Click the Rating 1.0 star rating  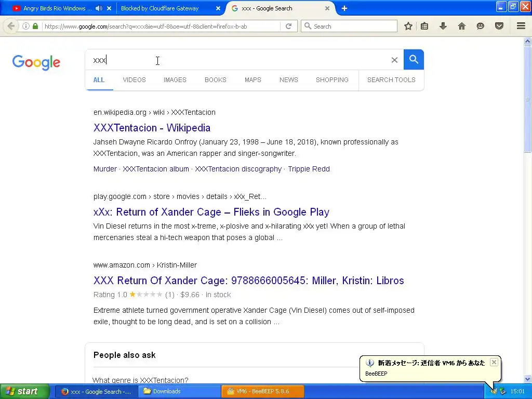click(146, 295)
